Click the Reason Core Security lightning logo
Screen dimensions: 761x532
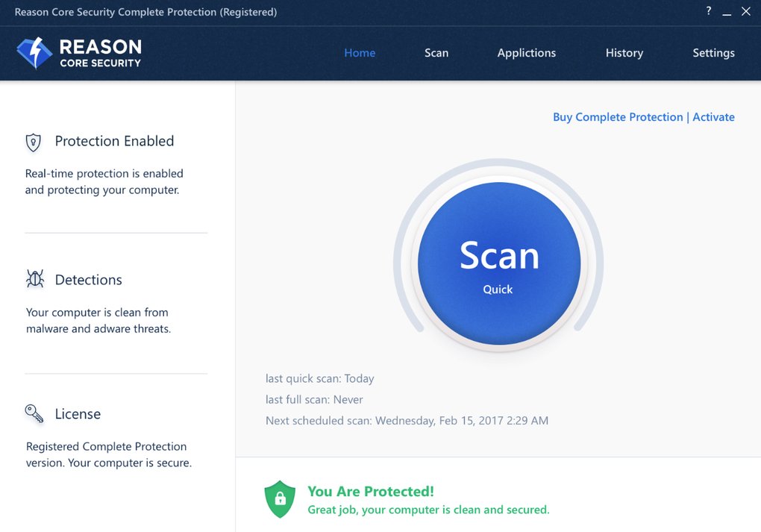click(x=34, y=53)
